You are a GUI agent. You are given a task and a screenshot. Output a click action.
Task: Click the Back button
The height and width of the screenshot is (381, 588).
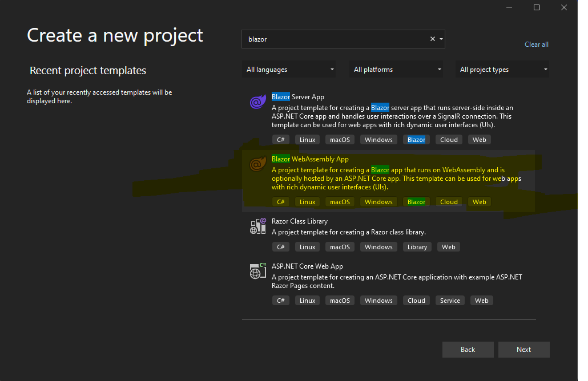[x=468, y=350]
